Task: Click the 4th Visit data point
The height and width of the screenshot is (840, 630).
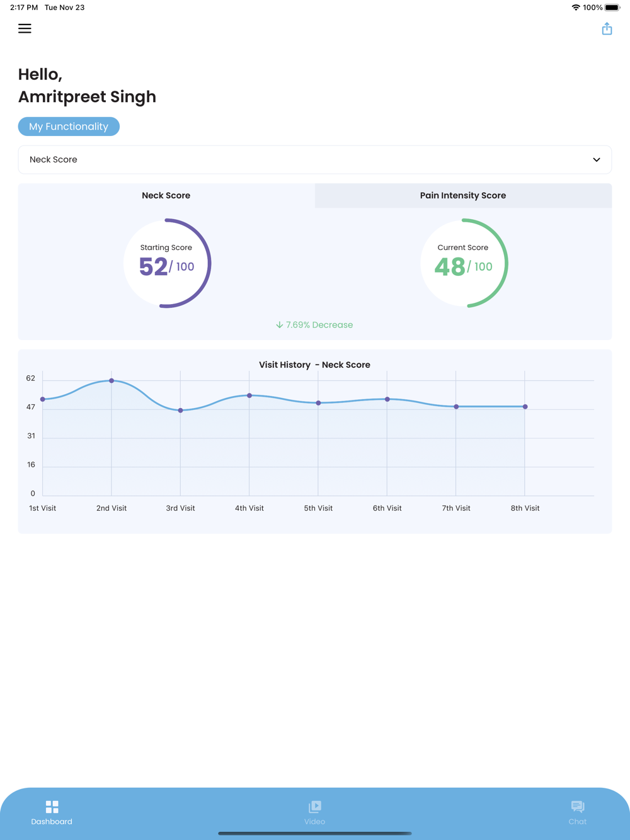Action: tap(249, 395)
